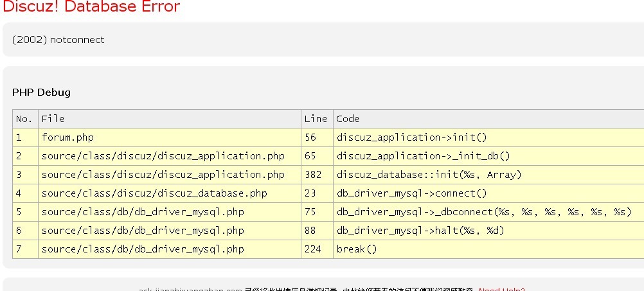Click row number "3" in the debug table

pos(25,175)
